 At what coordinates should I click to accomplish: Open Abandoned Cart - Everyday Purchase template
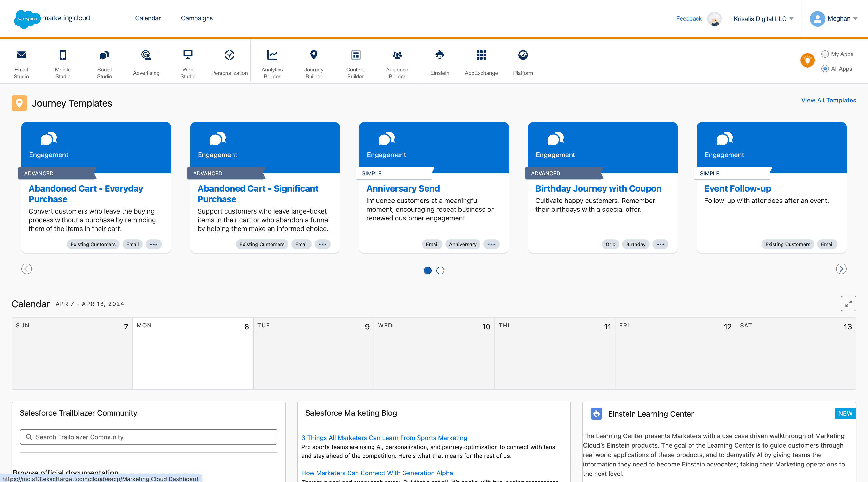tap(86, 194)
